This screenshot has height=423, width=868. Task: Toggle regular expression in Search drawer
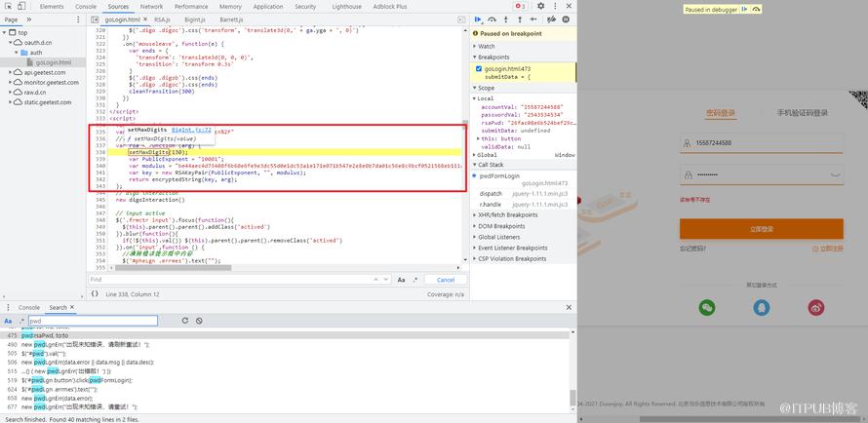21,321
